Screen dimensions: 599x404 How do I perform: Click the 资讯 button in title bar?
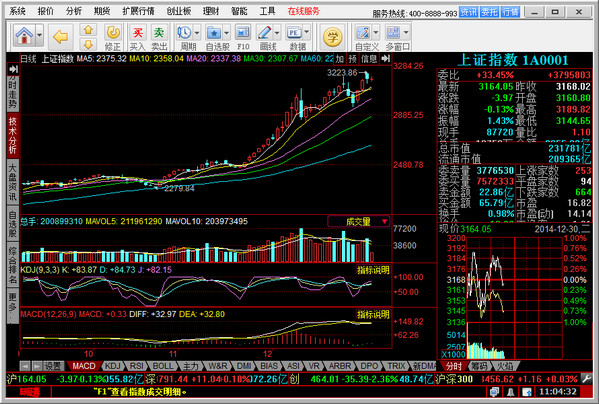tap(468, 12)
